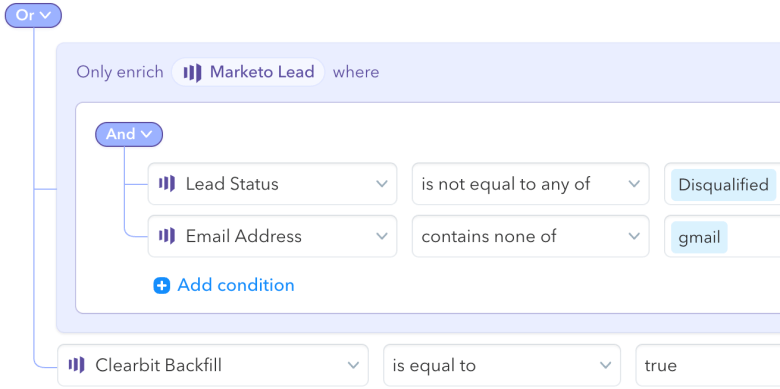Image resolution: width=780 pixels, height=389 pixels.
Task: Click the gmail value tag
Action: [699, 237]
